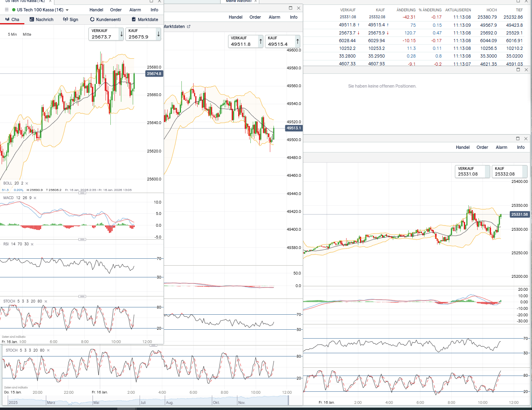Viewport: 532px width, 410px height.
Task: Open the hamburger menu beside US Tech 100
Action: 6,10
